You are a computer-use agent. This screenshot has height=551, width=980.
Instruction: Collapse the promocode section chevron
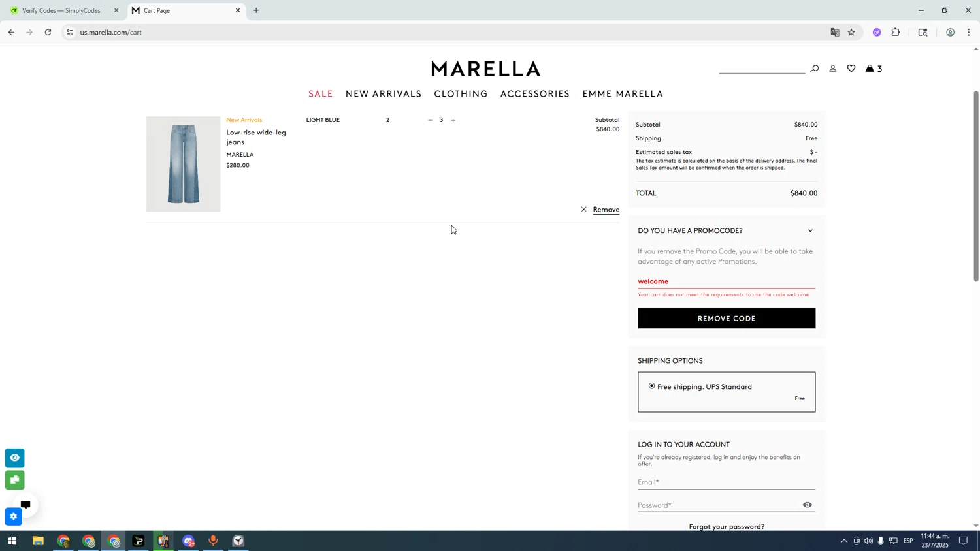(x=810, y=230)
